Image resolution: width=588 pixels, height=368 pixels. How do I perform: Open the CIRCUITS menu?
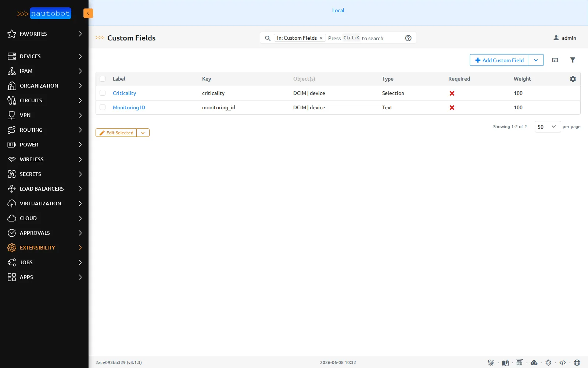(44, 100)
